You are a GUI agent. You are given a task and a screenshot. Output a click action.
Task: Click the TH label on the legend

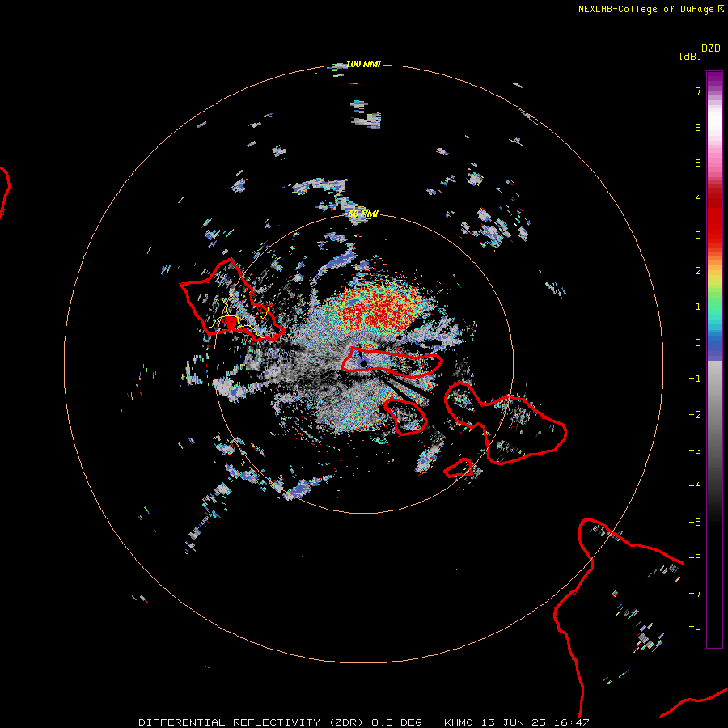click(695, 629)
